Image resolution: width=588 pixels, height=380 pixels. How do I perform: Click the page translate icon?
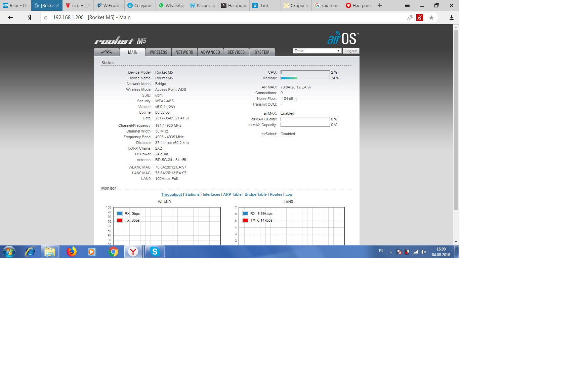pyautogui.click(x=410, y=17)
